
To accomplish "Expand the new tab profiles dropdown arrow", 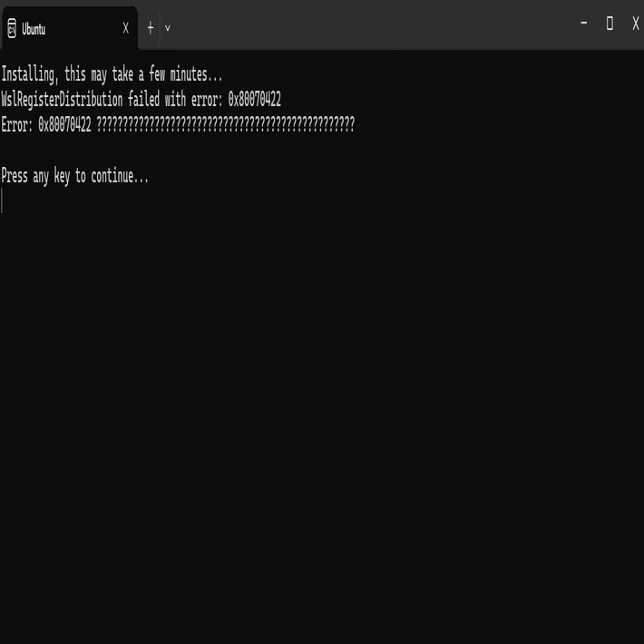I will pos(168,28).
